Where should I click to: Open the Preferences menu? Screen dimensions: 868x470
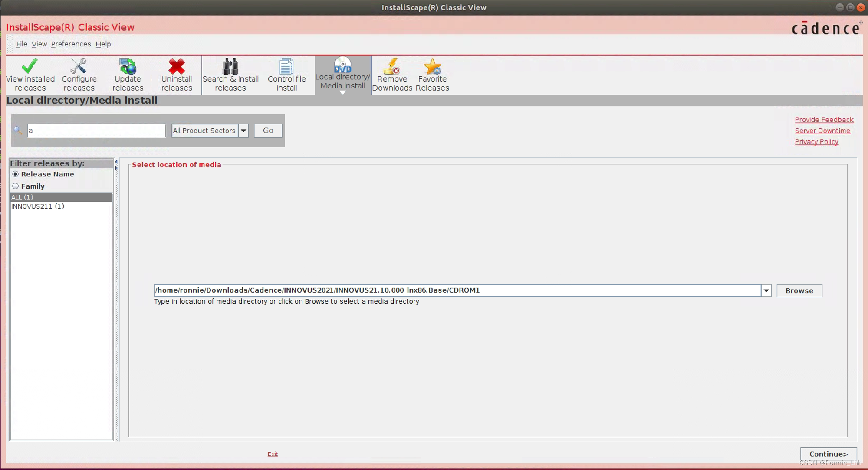pos(71,44)
